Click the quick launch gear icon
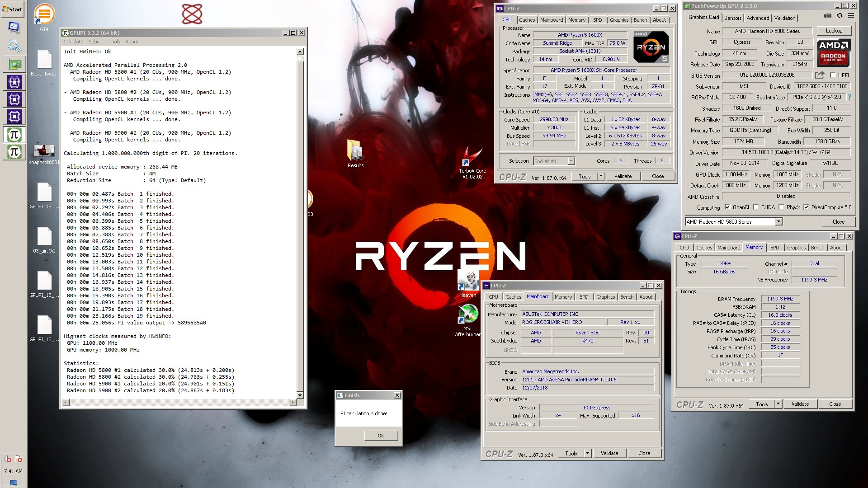The image size is (868, 488). click(x=14, y=46)
